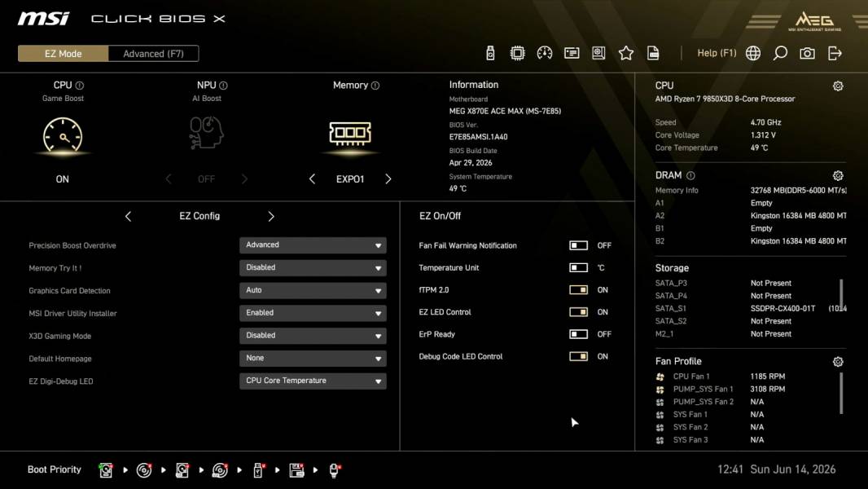Change language with the globe icon
Viewport: 868px width, 489px height.
tap(753, 53)
